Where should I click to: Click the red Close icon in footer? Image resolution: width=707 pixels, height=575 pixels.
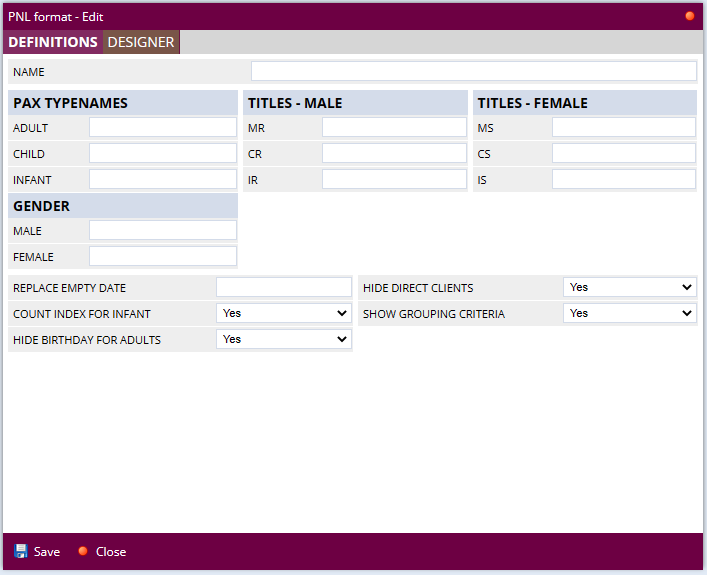point(83,551)
